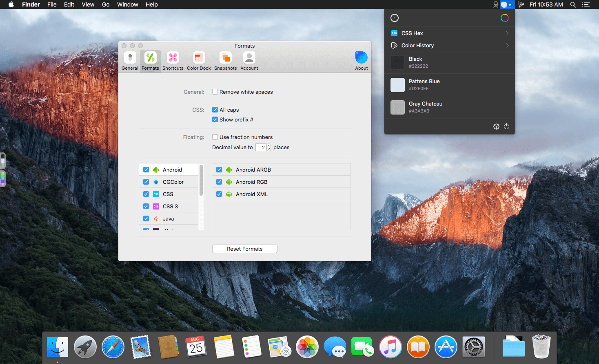Image resolution: width=599 pixels, height=364 pixels.
Task: Click the color picker magnifier circle icon
Action: tap(395, 18)
